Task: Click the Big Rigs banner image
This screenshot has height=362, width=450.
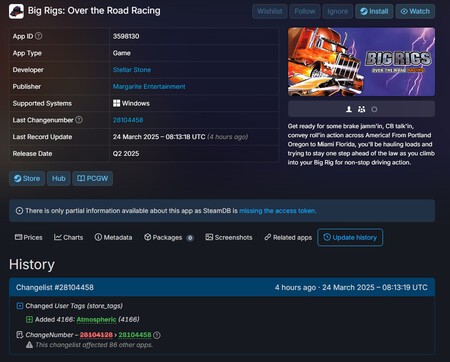Action: coord(361,62)
